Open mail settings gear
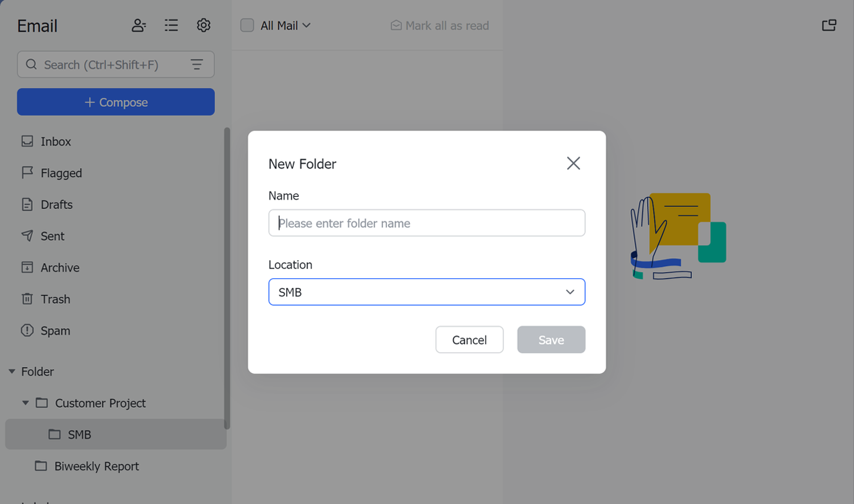854x504 pixels. [204, 25]
